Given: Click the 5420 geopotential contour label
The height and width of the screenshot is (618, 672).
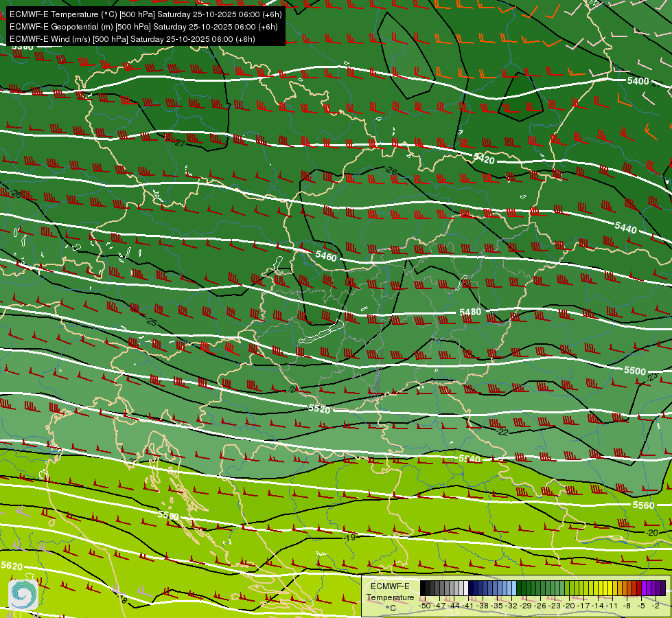Looking at the screenshot, I should [484, 159].
